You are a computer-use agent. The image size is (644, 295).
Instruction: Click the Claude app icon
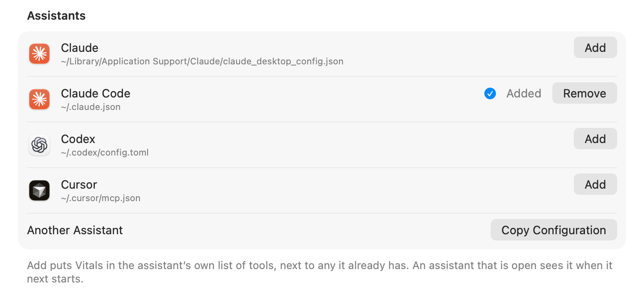[39, 54]
